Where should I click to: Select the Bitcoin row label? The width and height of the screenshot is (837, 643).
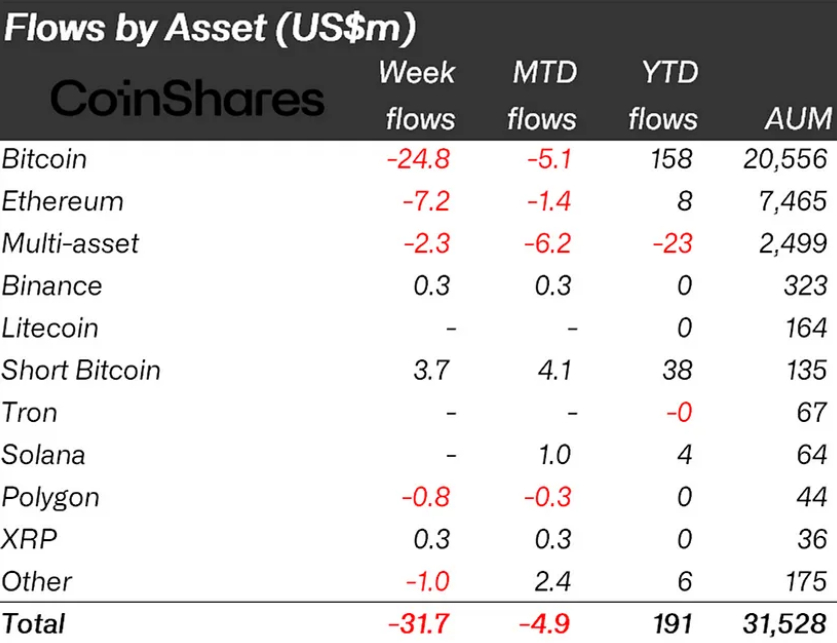tap(44, 159)
